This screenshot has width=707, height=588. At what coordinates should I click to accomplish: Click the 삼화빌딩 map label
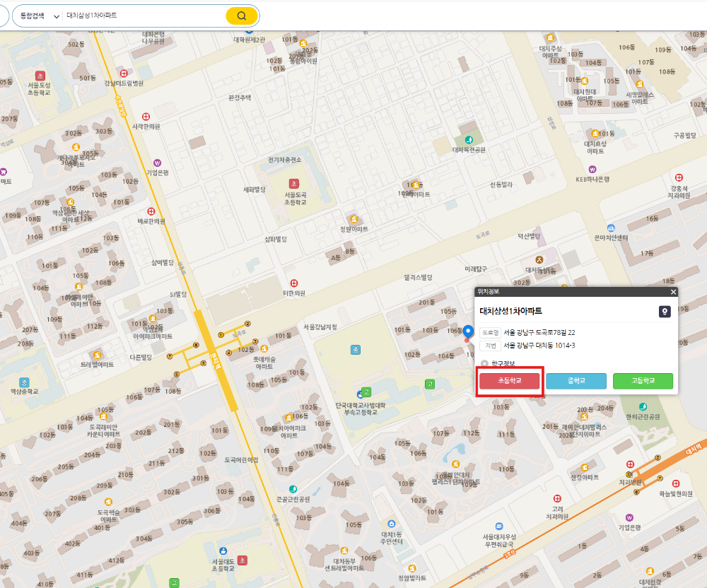click(x=276, y=240)
